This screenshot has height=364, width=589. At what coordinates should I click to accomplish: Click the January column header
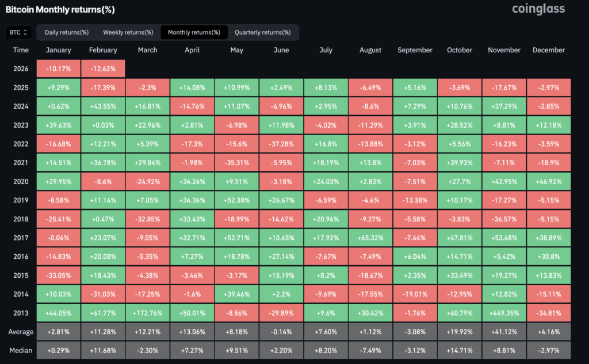(58, 50)
